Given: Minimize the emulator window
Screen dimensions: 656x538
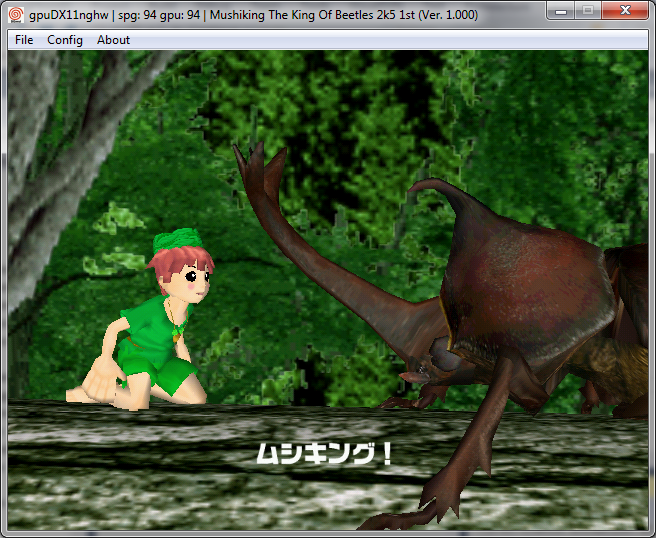Looking at the screenshot, I should coord(562,12).
